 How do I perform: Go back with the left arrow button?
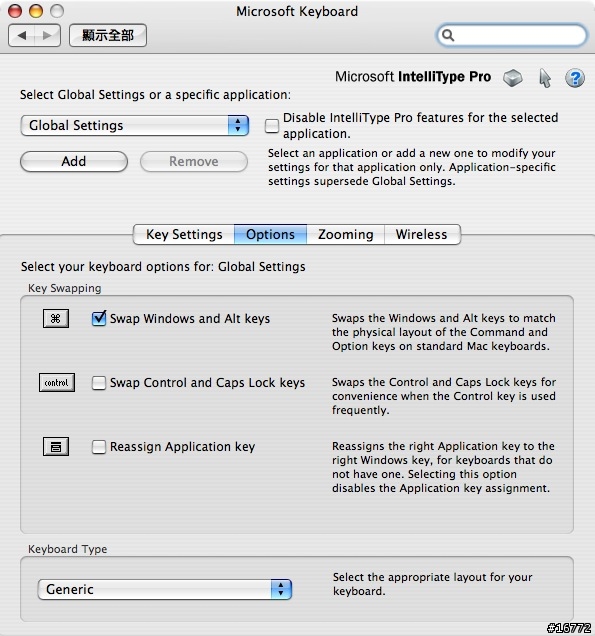(21, 35)
